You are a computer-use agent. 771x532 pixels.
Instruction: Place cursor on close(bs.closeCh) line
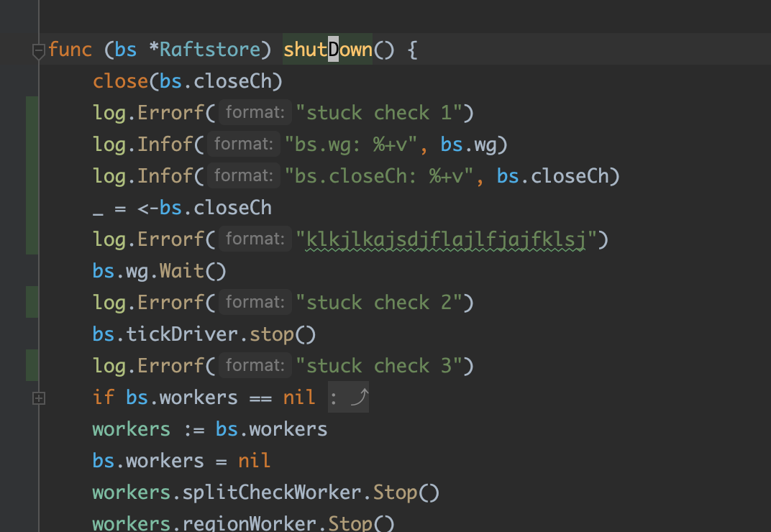pyautogui.click(x=188, y=81)
